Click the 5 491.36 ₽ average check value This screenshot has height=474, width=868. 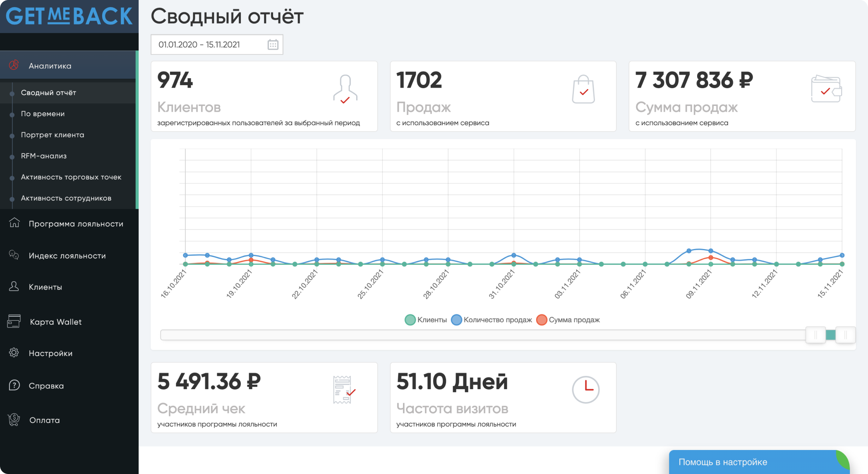209,381
